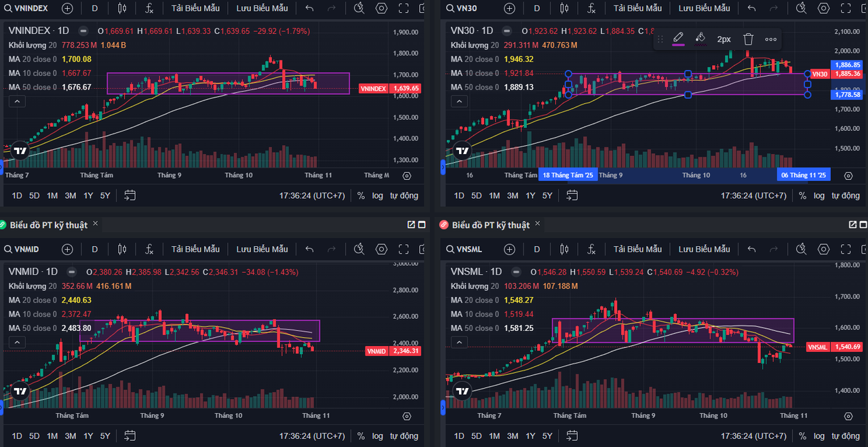Click 'Tải Biểu Mẫu' in VN30 toolbar
This screenshot has height=447, width=868.
click(637, 8)
